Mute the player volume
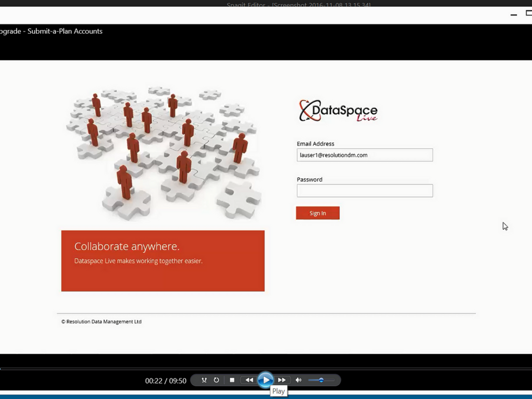 click(x=298, y=380)
